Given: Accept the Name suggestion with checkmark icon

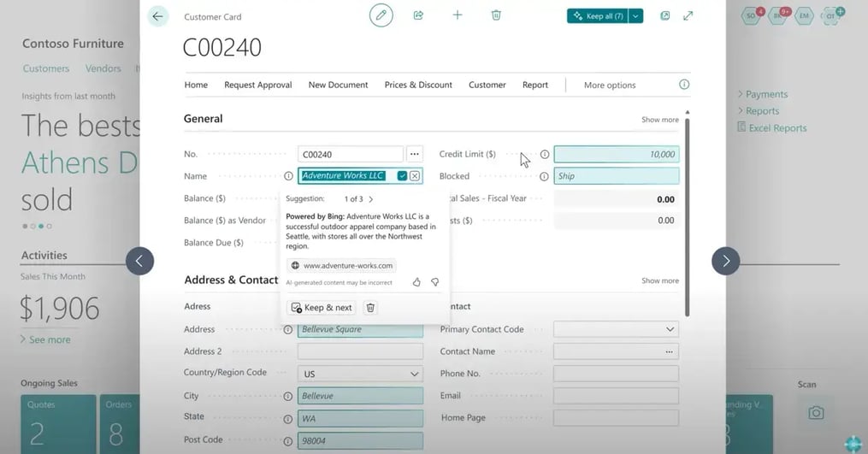Looking at the screenshot, I should tap(403, 176).
